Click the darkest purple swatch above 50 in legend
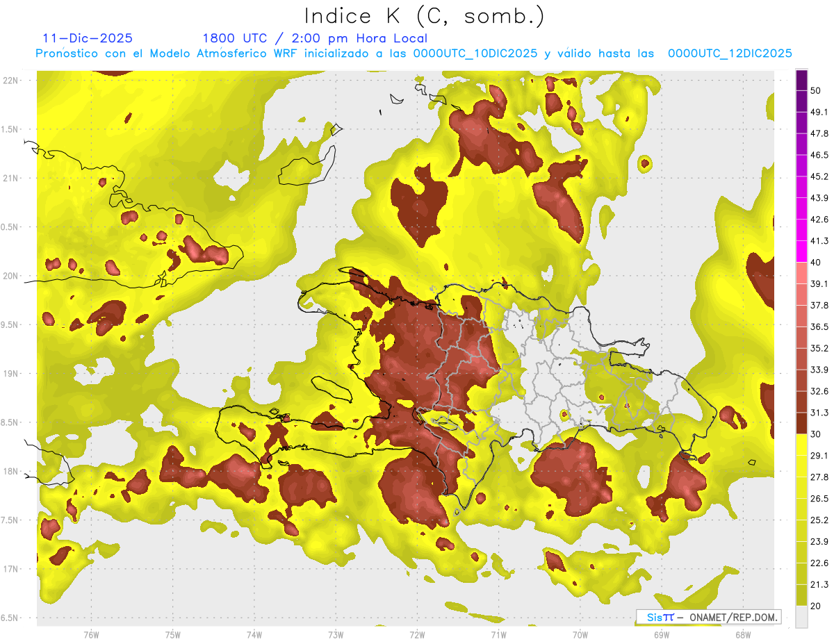The width and height of the screenshot is (834, 644). pos(801,79)
